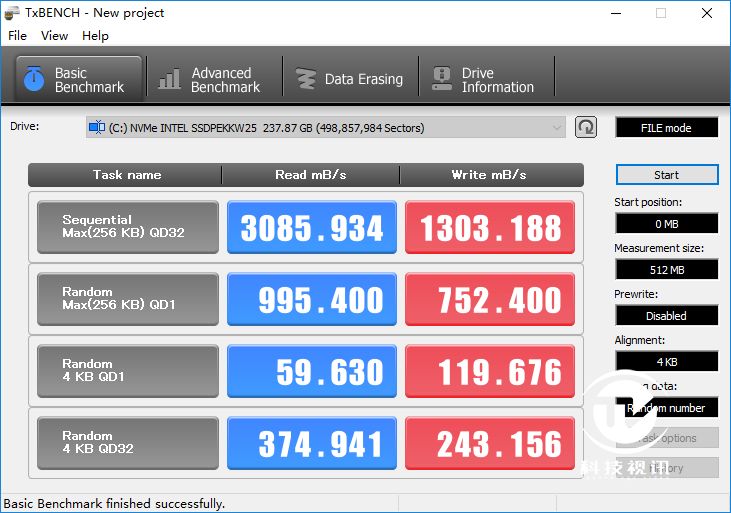Click the TxBENCH app icon in title bar
The height and width of the screenshot is (513, 731).
click(12, 13)
